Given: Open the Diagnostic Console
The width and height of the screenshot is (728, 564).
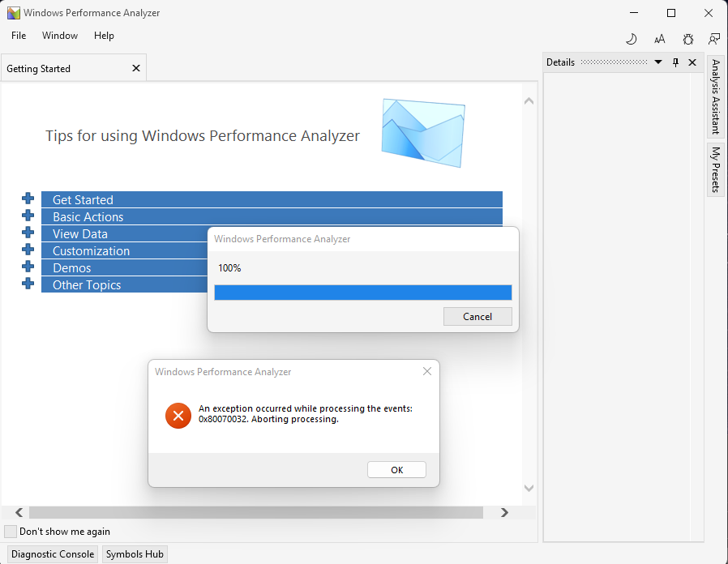Looking at the screenshot, I should [x=53, y=554].
